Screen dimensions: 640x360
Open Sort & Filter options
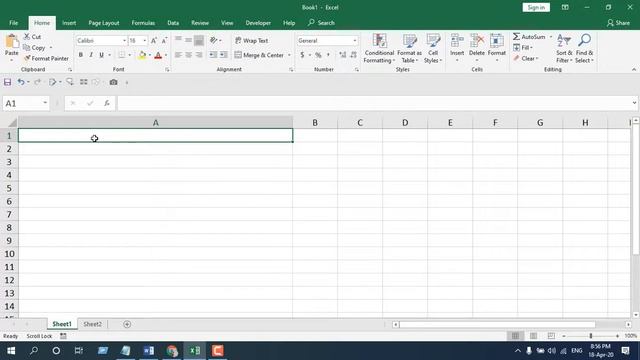pyautogui.click(x=564, y=49)
